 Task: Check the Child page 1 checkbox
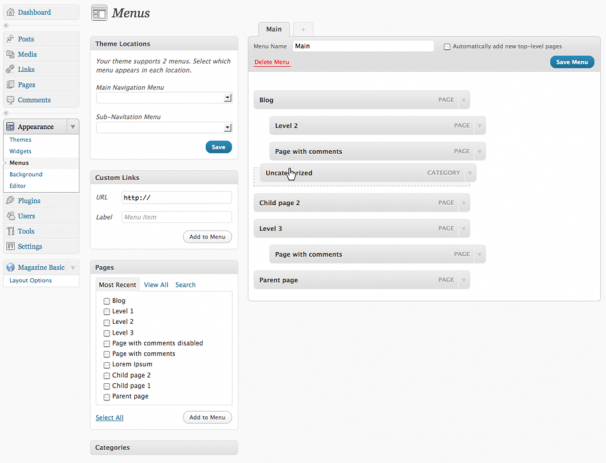point(107,386)
